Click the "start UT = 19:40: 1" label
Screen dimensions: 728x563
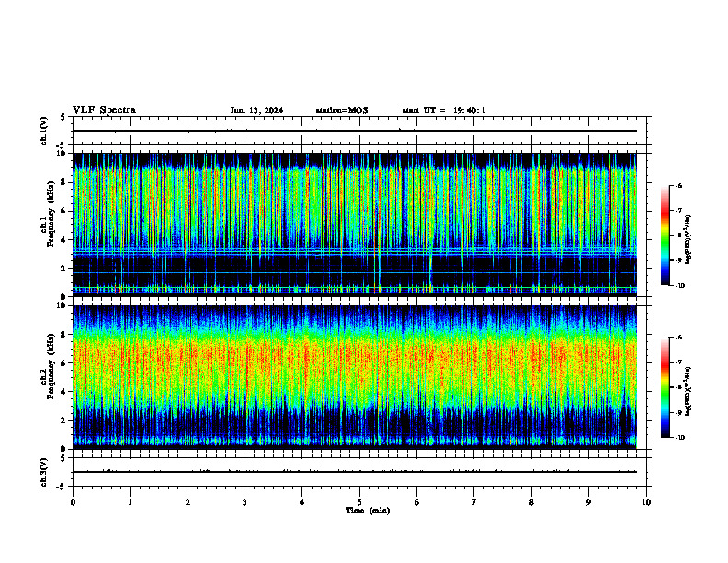444,110
